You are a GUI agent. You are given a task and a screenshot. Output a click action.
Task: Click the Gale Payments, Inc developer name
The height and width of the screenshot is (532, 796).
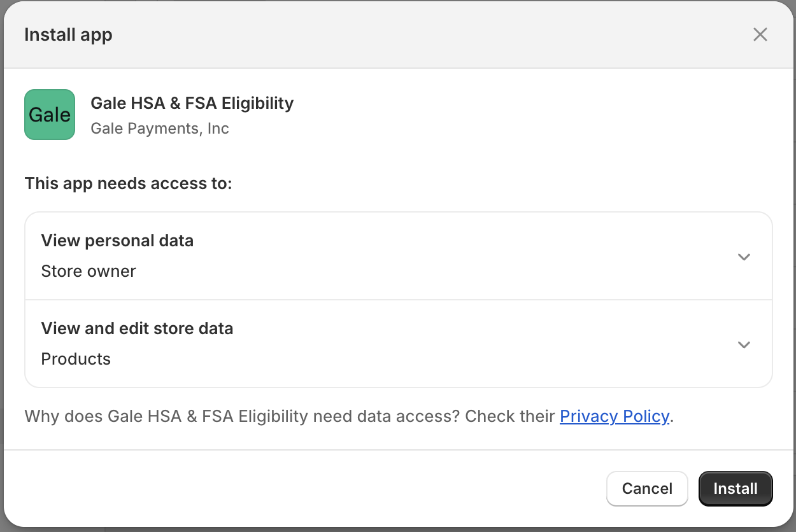pyautogui.click(x=160, y=129)
